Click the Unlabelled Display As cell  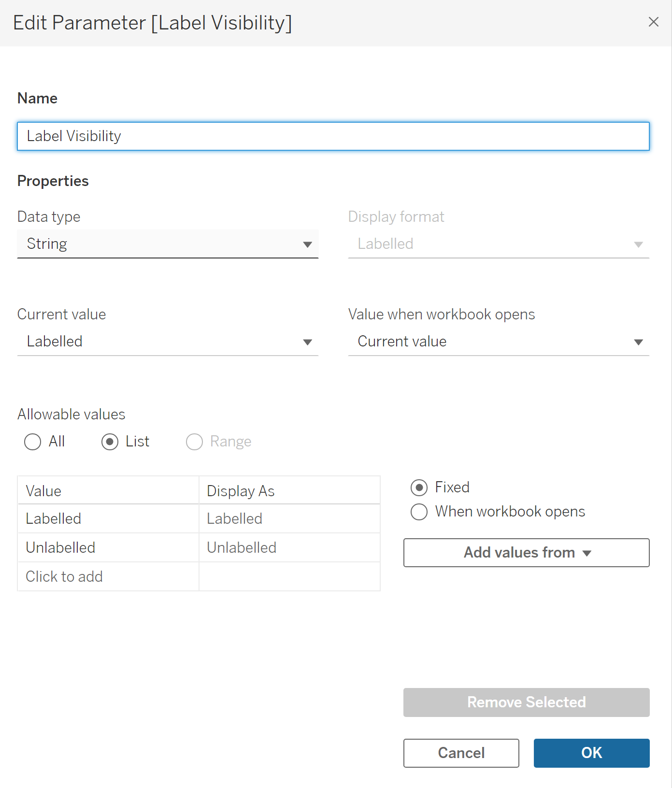[289, 548]
